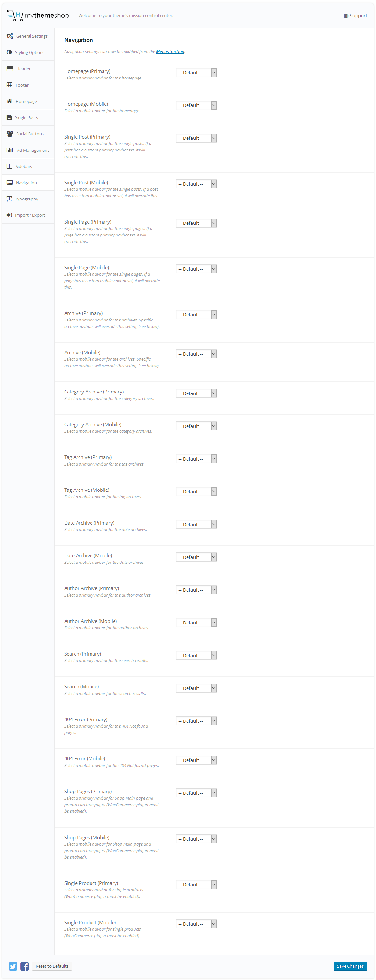This screenshot has width=376, height=980.
Task: Click the Ad Management chart icon
Action: point(10,150)
